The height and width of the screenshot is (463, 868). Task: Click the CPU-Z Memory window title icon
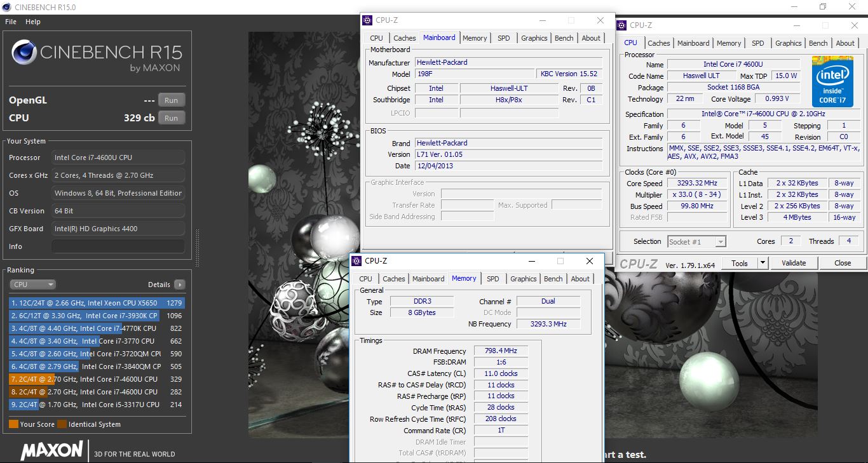pos(356,261)
